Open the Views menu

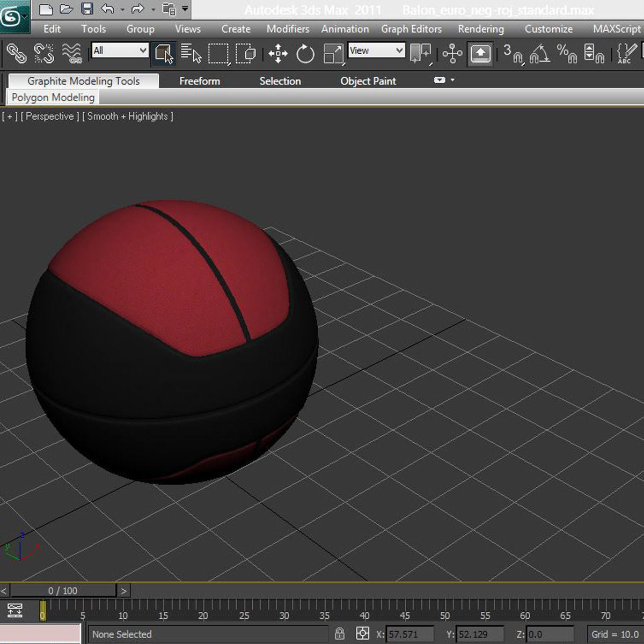pyautogui.click(x=188, y=29)
